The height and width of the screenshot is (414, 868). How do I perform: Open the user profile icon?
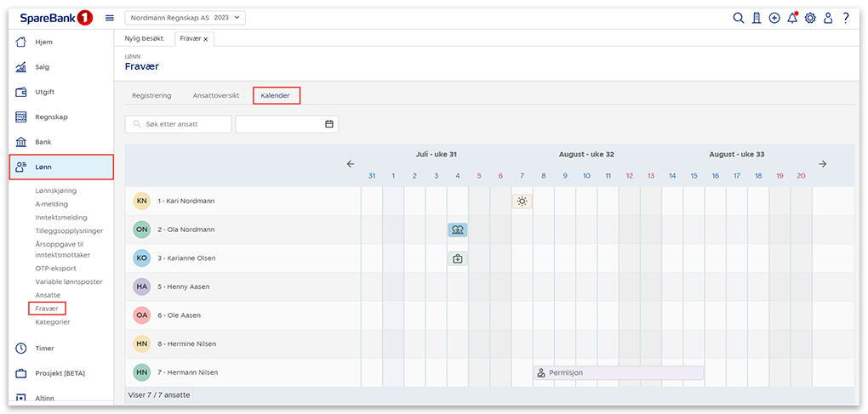click(827, 18)
